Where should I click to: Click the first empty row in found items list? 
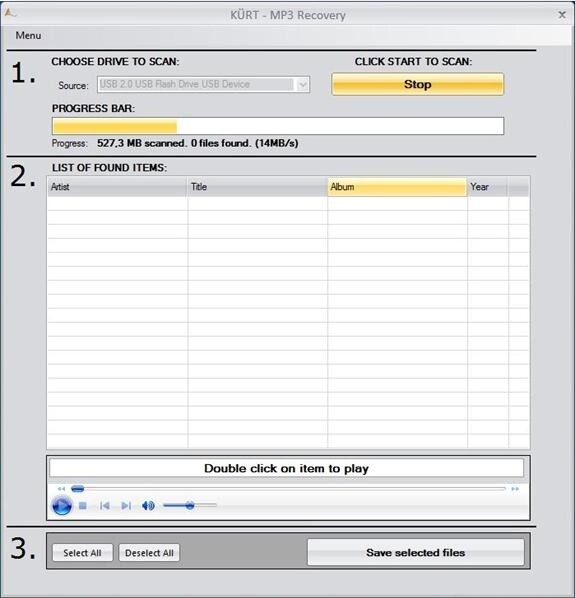pos(288,204)
